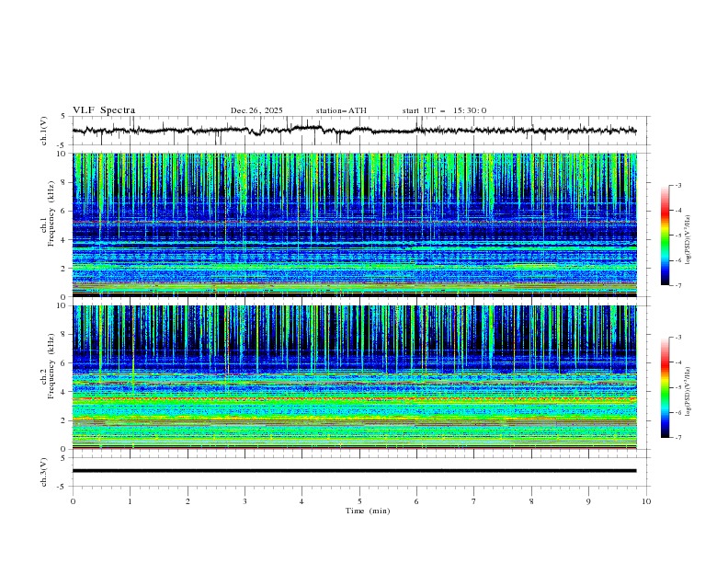
Task: Click the "3" tick on the Time axis
Action: 245,501
